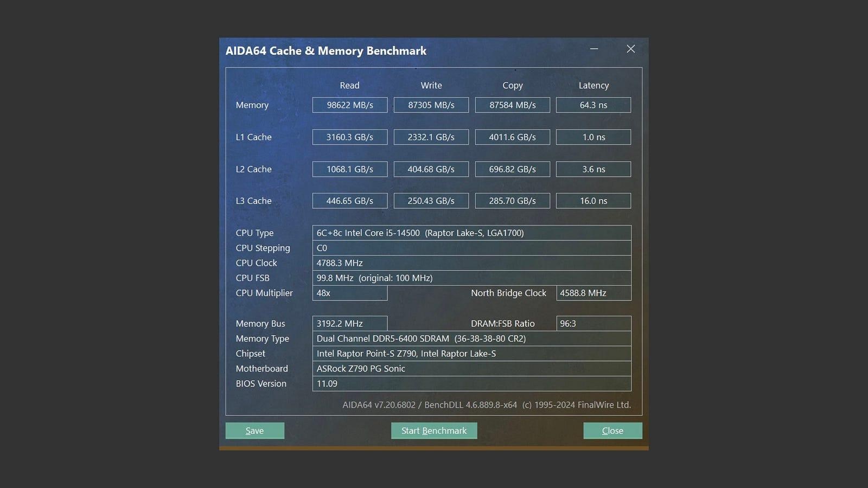Select Memory Type Dual Channel DDR5-6400 field
The width and height of the screenshot is (868, 488).
[472, 338]
